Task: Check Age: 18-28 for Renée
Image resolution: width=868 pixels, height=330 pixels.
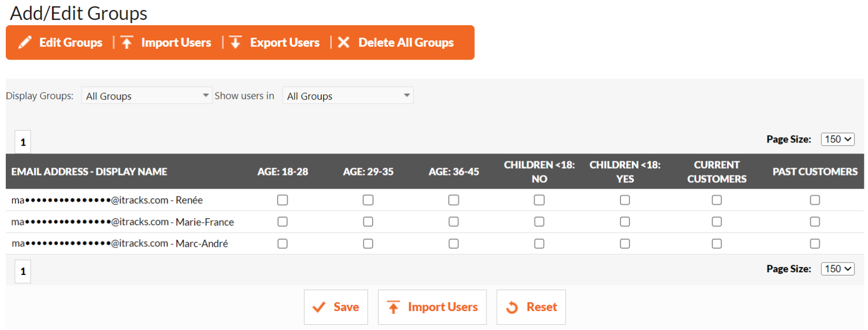Action: (283, 200)
